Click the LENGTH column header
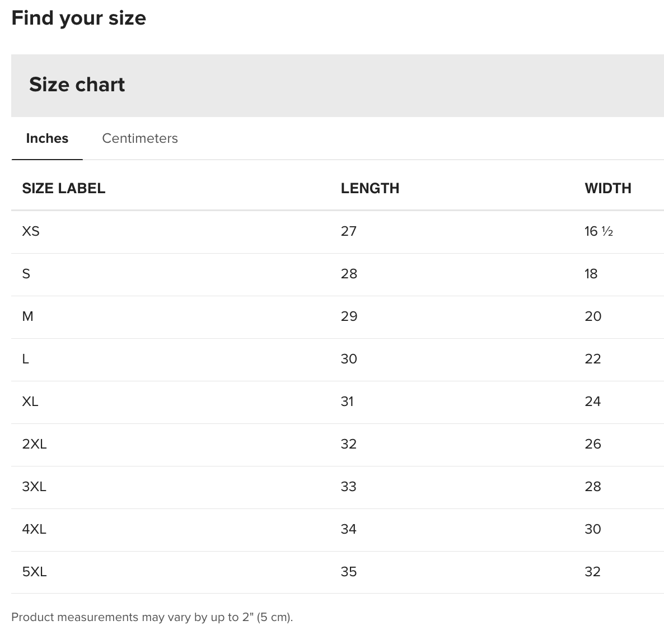Viewport: 664px width, 644px height. (x=370, y=188)
